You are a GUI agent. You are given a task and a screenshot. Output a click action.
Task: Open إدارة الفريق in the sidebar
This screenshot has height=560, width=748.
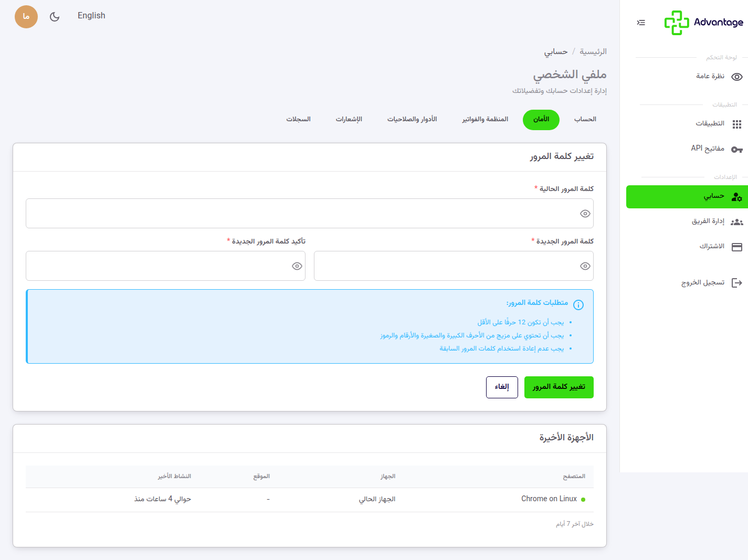point(687,222)
